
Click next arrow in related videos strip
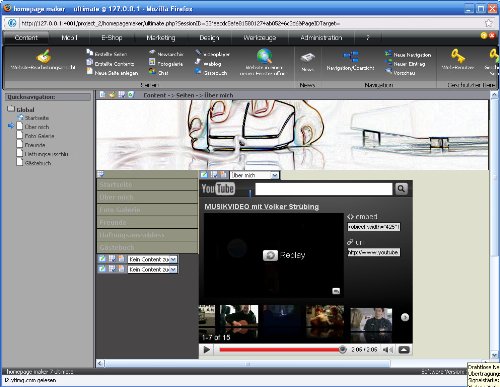tap(405, 317)
